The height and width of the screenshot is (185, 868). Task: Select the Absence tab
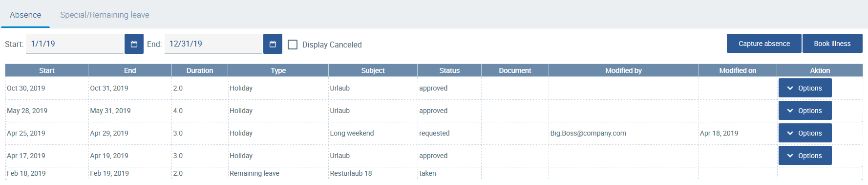point(25,15)
